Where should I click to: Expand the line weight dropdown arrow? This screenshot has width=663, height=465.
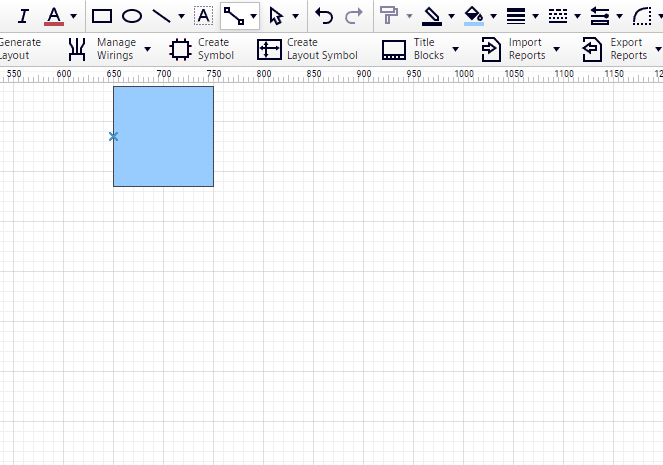pyautogui.click(x=535, y=16)
